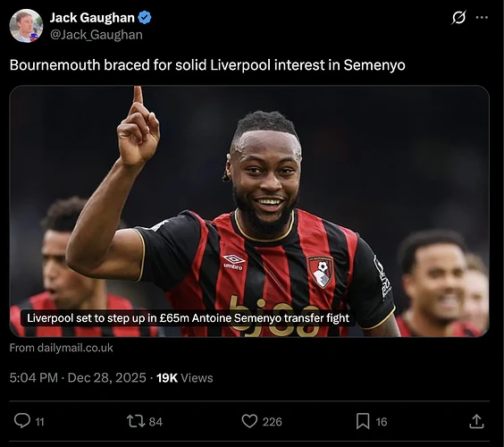Open the three-dot more options menu
Viewport: 504px width, 447px height.
(482, 17)
